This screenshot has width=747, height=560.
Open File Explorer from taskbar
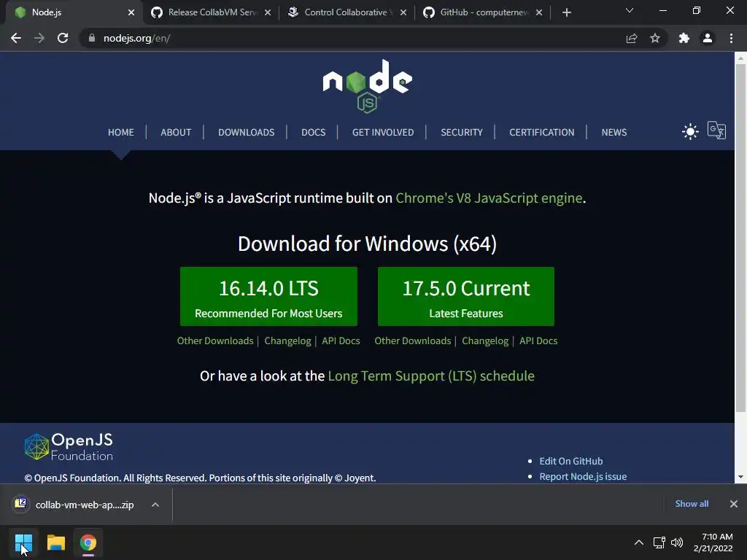point(55,542)
